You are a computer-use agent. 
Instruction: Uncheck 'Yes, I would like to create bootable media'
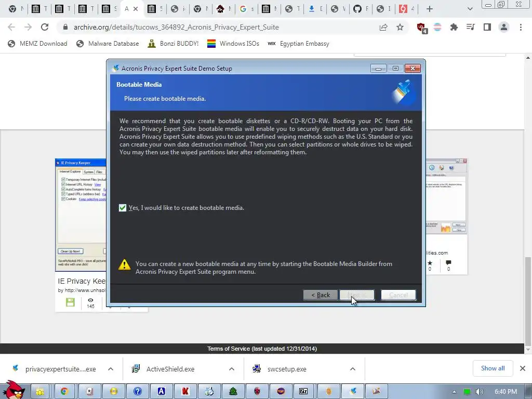point(123,208)
